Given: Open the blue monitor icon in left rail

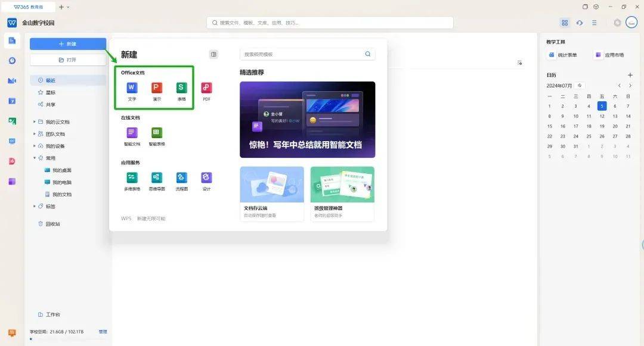Looking at the screenshot, I should pyautogui.click(x=12, y=141).
